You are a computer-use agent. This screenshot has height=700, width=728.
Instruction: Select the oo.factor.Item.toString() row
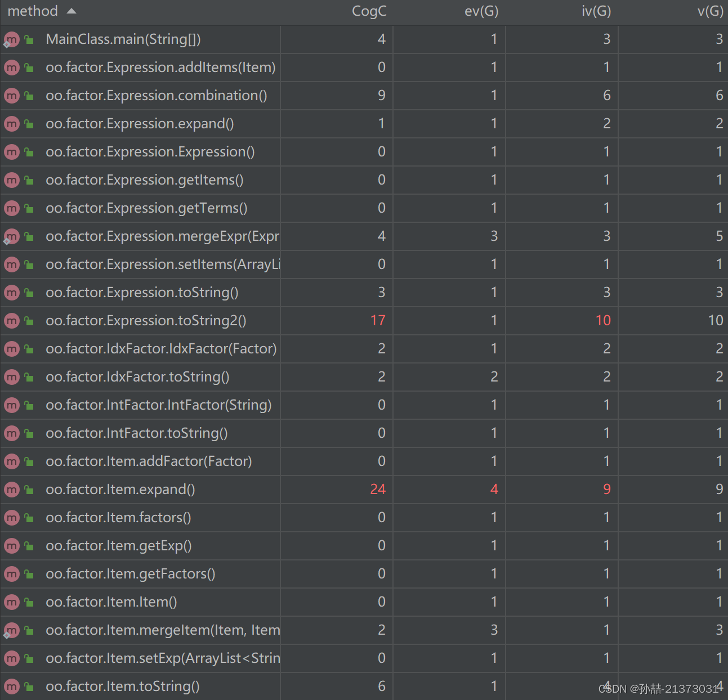pyautogui.click(x=364, y=686)
